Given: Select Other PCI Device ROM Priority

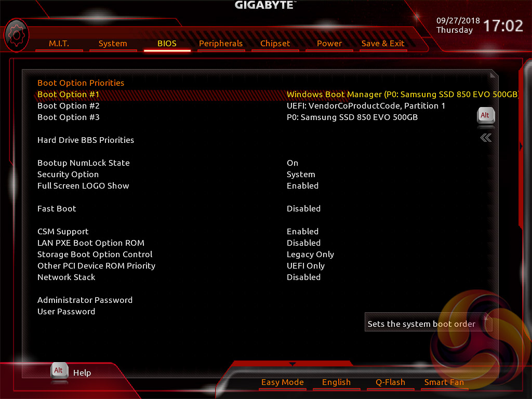Looking at the screenshot, I should tap(96, 265).
